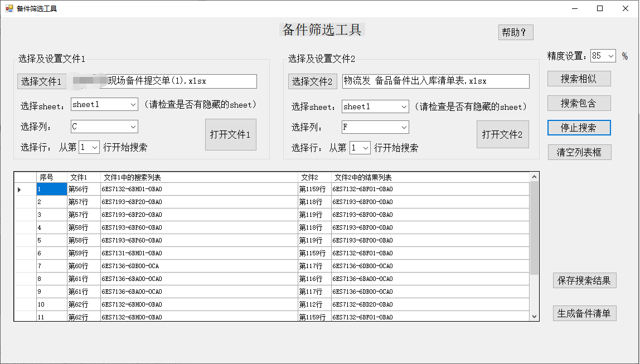Click 序号 cell 6

click(x=52, y=253)
